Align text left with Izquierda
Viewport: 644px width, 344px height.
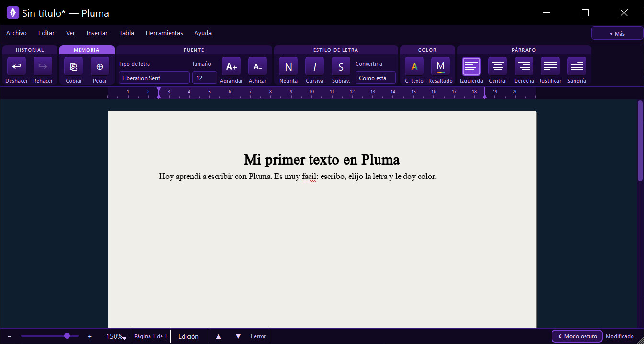tap(471, 66)
